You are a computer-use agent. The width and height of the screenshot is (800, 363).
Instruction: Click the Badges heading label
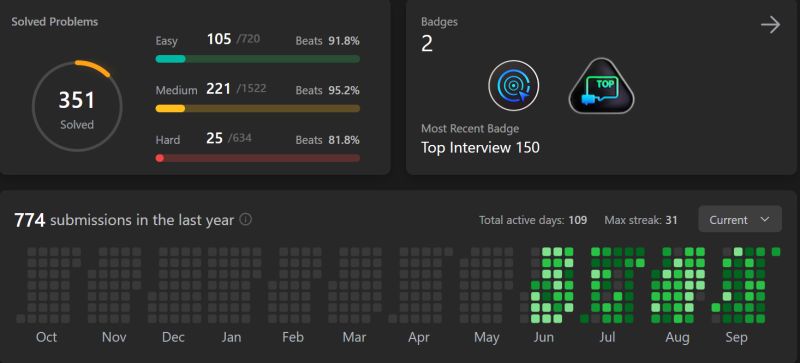tap(439, 22)
